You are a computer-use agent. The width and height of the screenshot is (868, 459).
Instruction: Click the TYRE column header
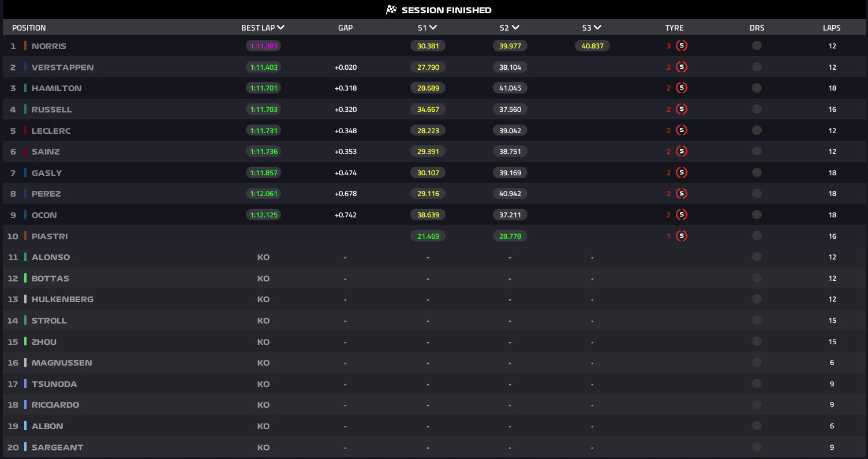[x=674, y=28]
